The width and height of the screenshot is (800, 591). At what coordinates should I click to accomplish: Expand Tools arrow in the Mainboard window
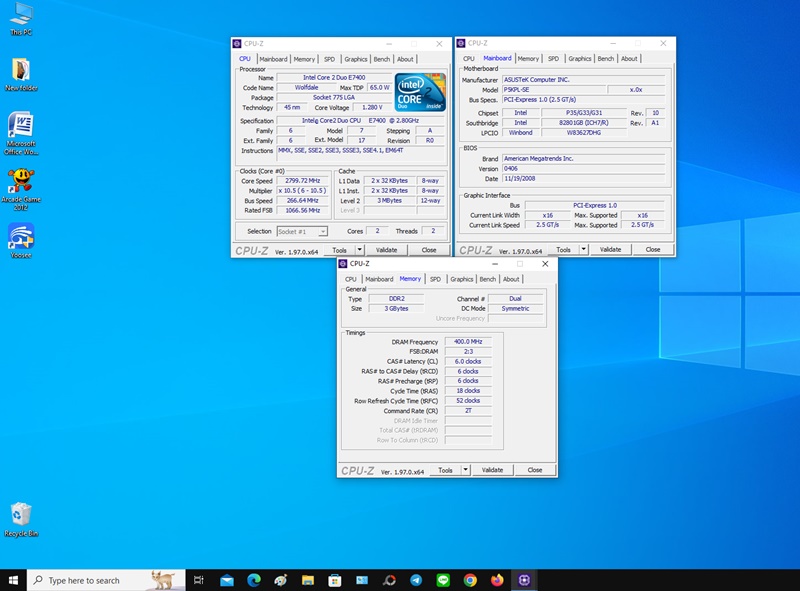click(584, 250)
